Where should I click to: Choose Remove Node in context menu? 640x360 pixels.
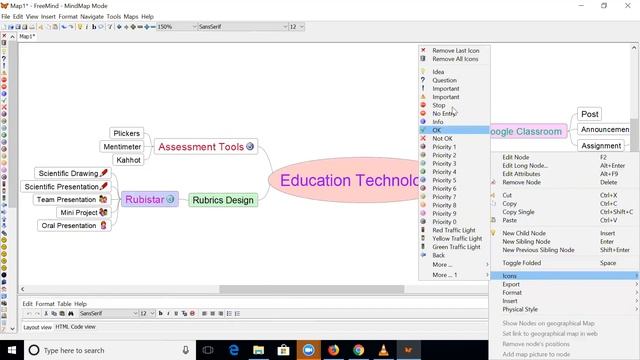(564, 182)
